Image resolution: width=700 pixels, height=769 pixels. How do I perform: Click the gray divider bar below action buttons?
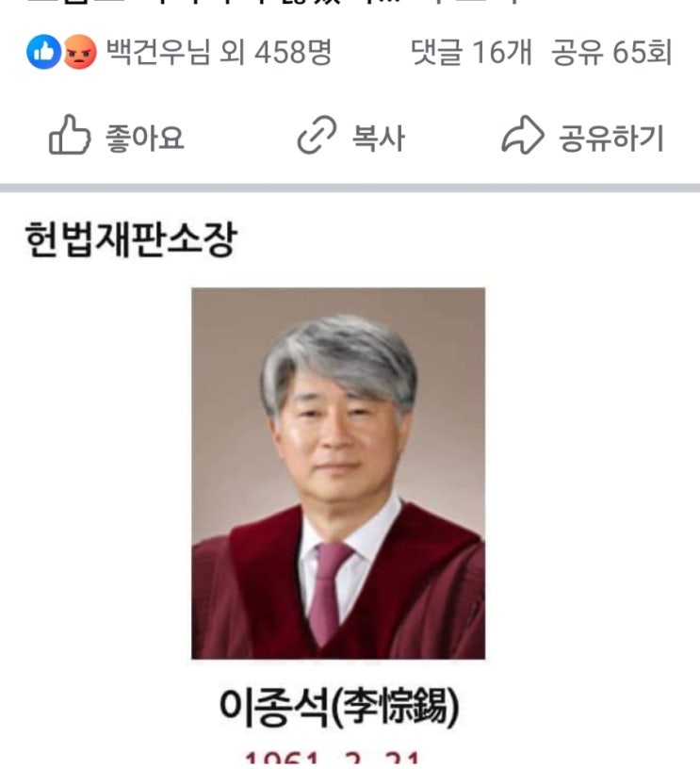pyautogui.click(x=350, y=188)
